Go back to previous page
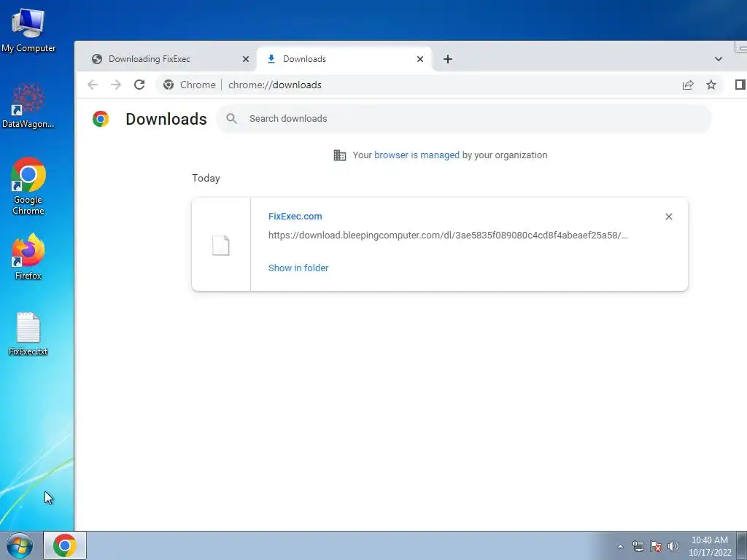The width and height of the screenshot is (747, 560). [93, 85]
